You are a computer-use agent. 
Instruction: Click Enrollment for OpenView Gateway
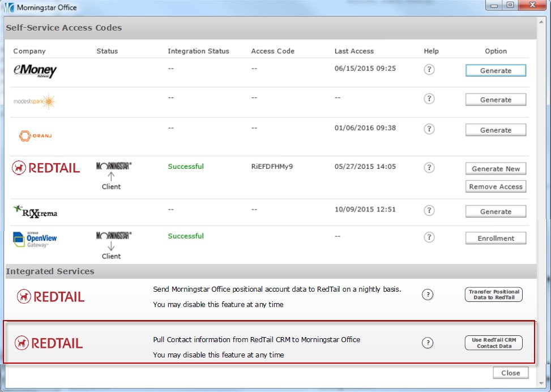(x=496, y=238)
